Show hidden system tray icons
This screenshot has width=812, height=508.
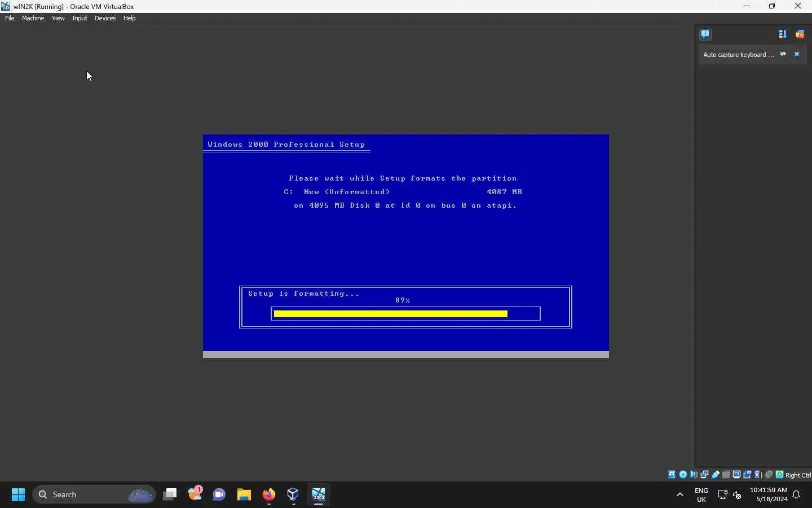pos(679,494)
